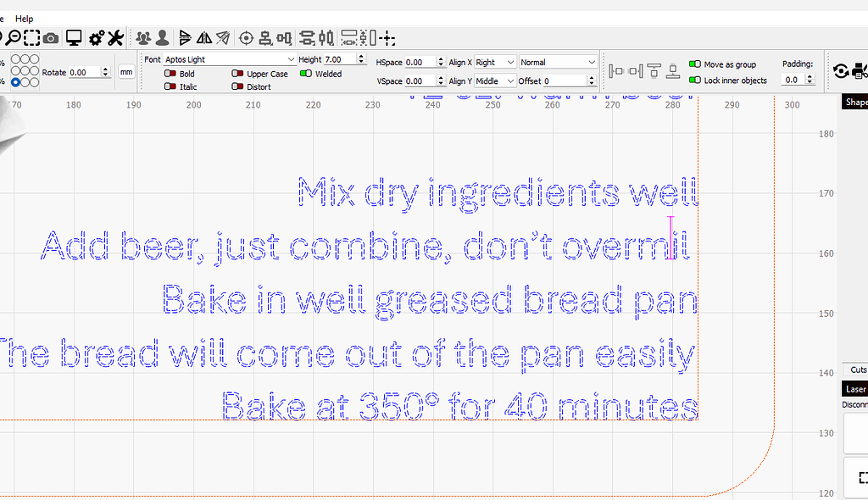Click the print laser icon at top right
The image size is (868, 500).
(859, 72)
